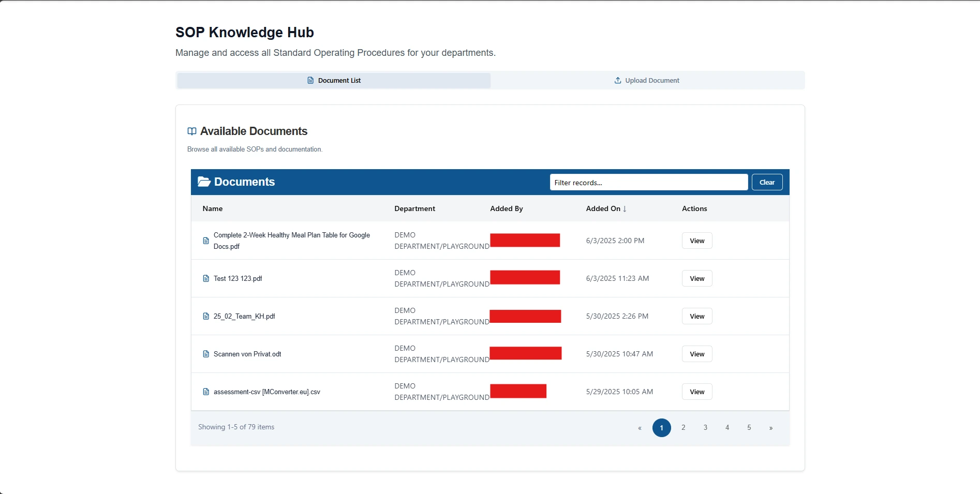Viewport: 980px width, 494px height.
Task: Click file icon for Scannen von Privat.odt
Action: 206,354
